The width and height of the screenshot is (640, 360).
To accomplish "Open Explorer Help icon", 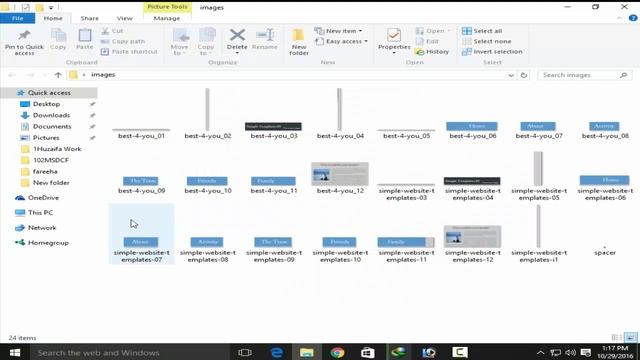I will pyautogui.click(x=633, y=18).
